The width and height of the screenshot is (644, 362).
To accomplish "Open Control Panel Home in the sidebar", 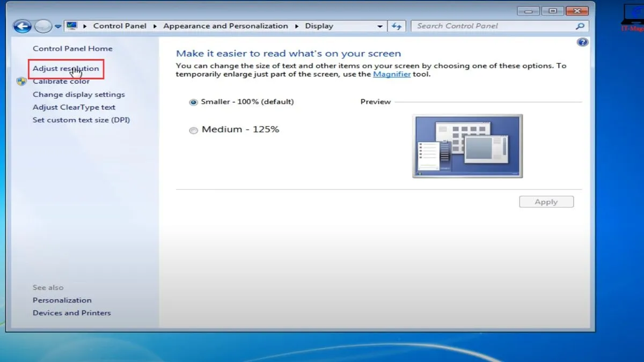I will 72,49.
